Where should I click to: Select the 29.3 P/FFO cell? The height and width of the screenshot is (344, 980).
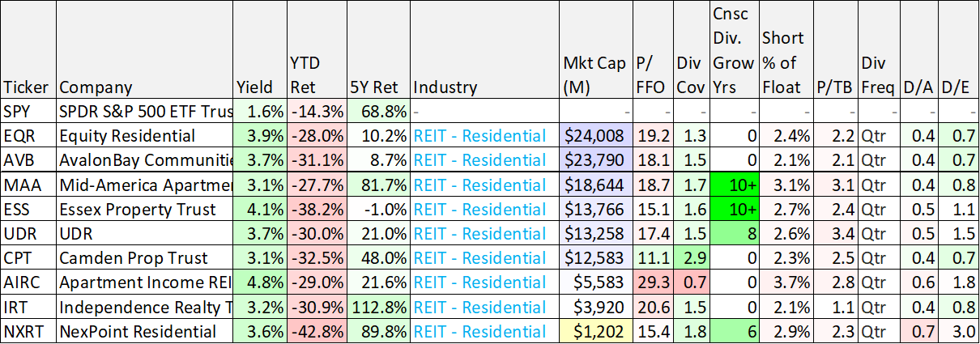652,282
